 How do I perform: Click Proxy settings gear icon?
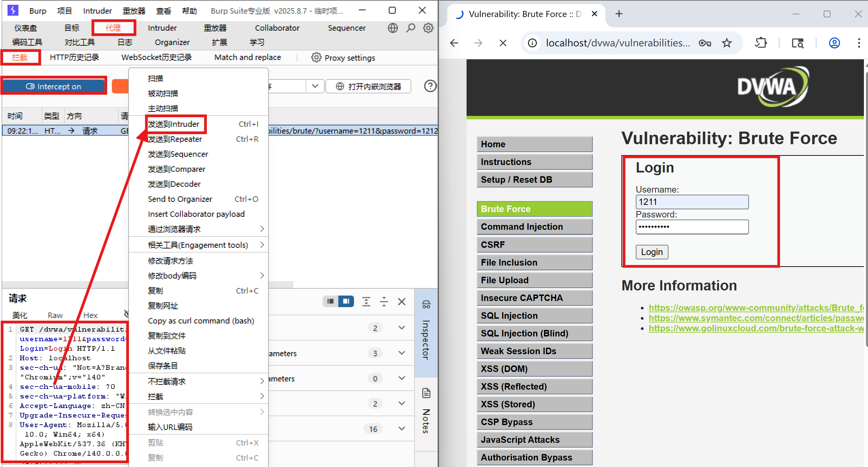click(x=316, y=57)
